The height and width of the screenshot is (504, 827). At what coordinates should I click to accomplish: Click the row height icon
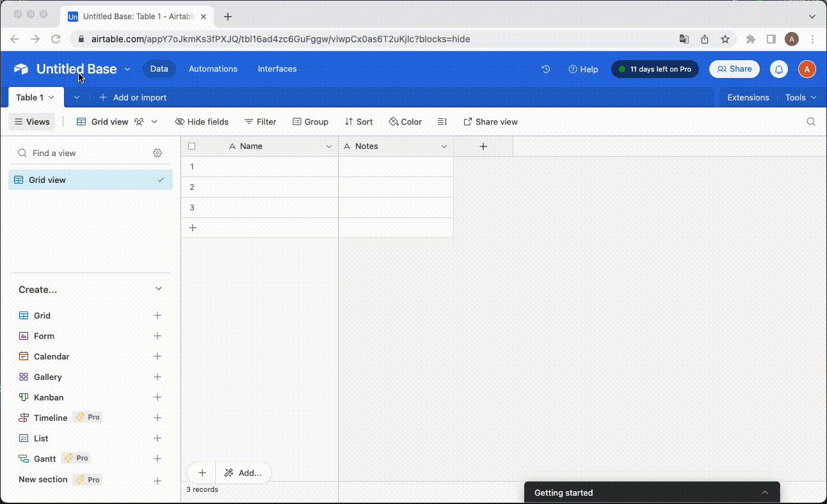(x=442, y=122)
